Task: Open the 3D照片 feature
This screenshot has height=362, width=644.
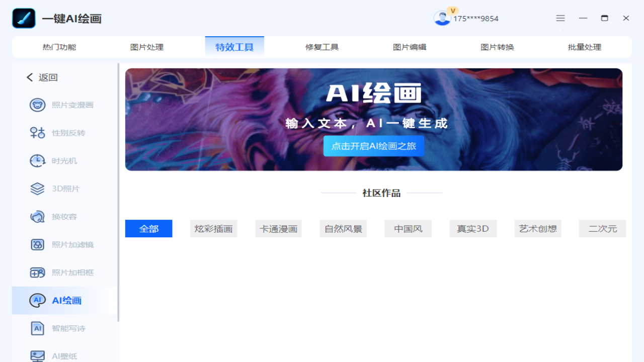Action: [64, 189]
